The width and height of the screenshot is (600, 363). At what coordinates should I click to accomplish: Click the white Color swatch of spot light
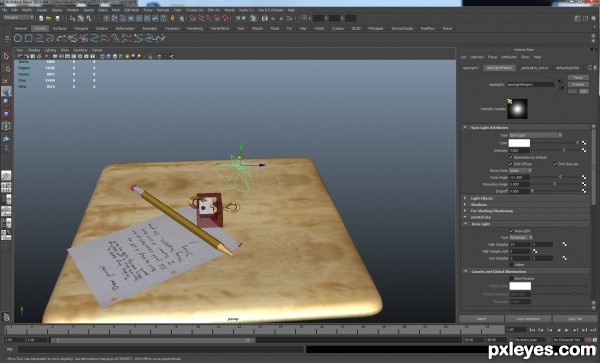coord(519,143)
